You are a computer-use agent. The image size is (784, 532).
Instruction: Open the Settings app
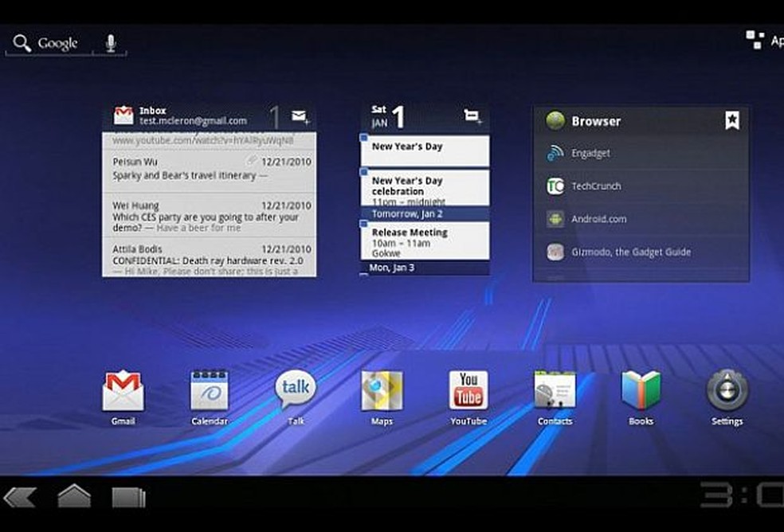[727, 390]
